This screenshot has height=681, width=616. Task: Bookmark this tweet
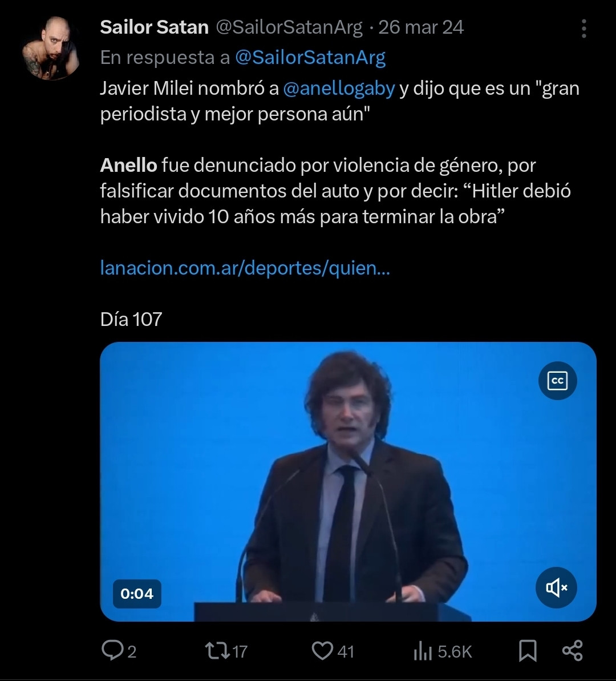(528, 651)
